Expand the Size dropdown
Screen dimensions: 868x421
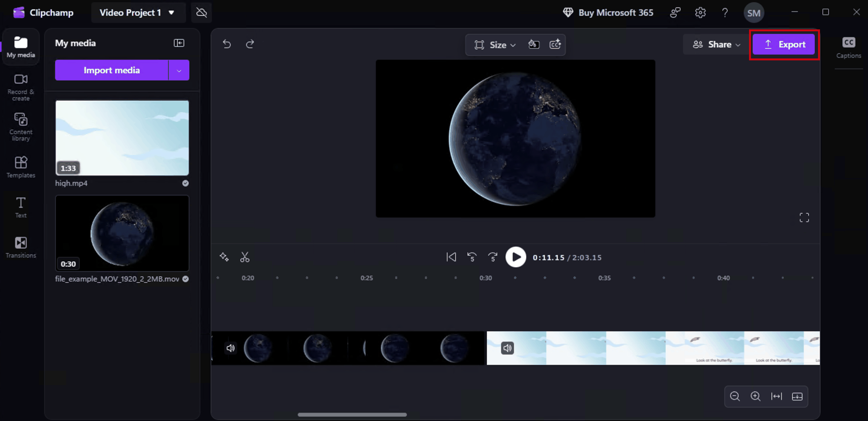click(x=495, y=45)
